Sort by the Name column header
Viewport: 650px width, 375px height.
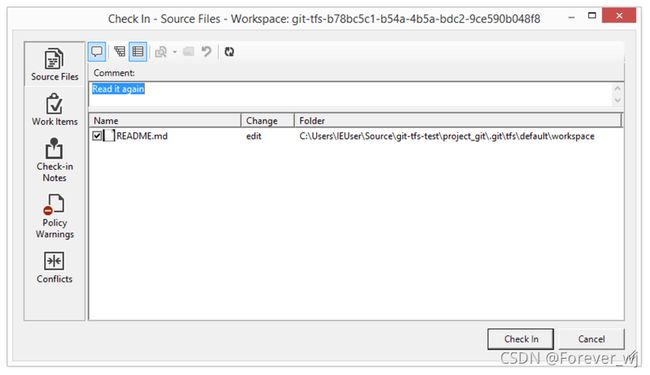click(x=165, y=121)
